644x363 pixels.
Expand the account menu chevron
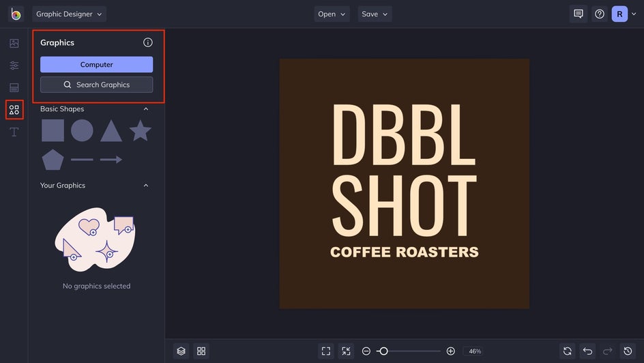click(x=634, y=14)
